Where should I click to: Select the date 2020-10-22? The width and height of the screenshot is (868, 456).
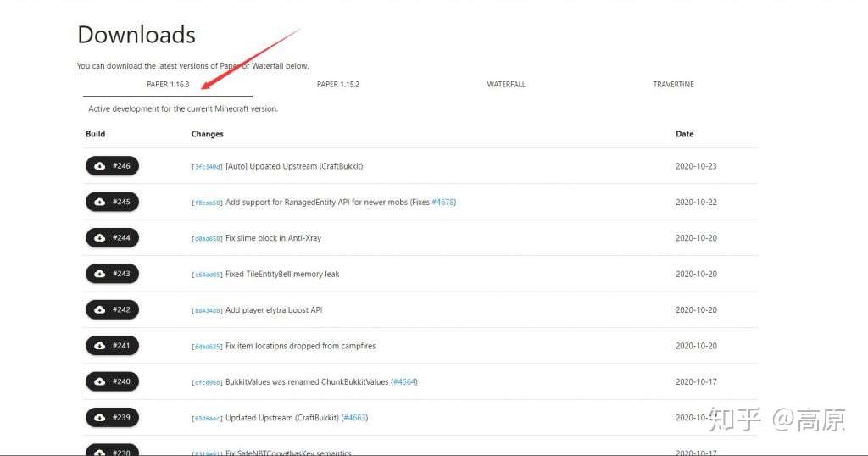point(696,202)
